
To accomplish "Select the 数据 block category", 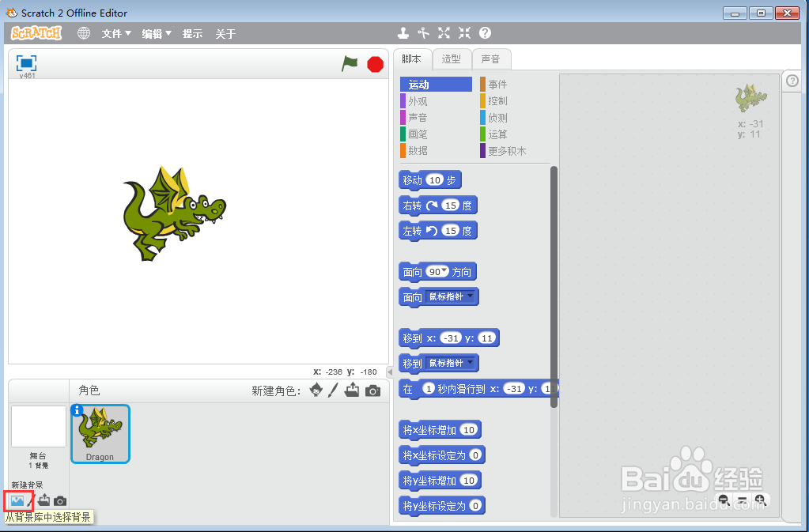I will (436, 150).
